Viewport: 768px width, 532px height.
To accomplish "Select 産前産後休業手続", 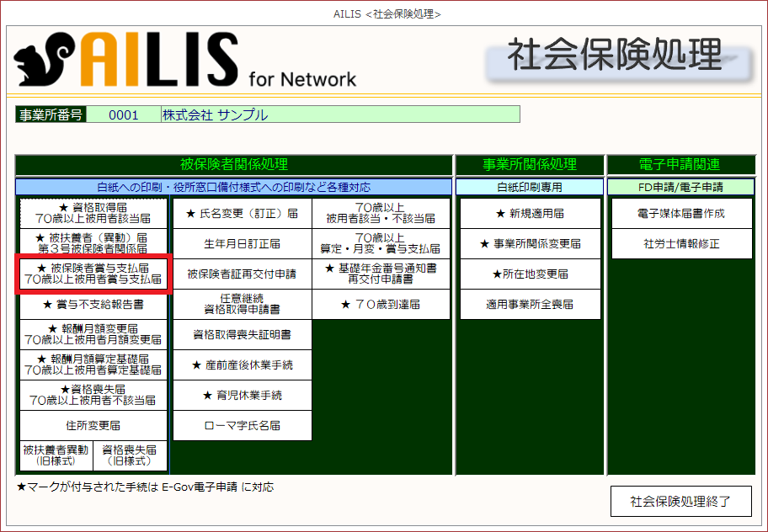I will [x=242, y=365].
